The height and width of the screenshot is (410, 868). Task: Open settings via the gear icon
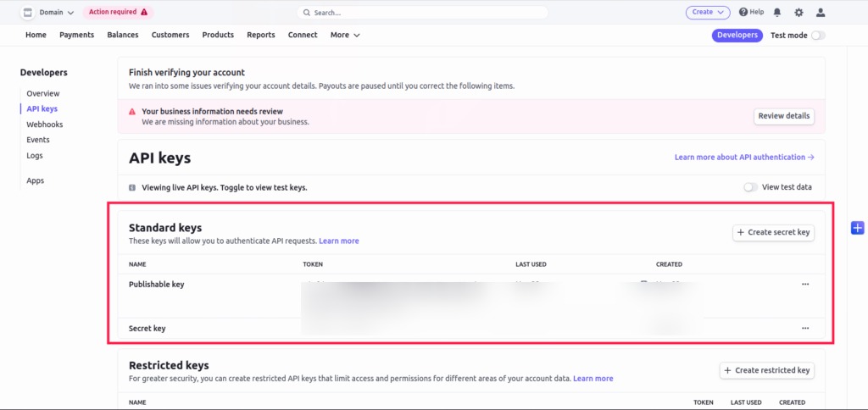(798, 13)
